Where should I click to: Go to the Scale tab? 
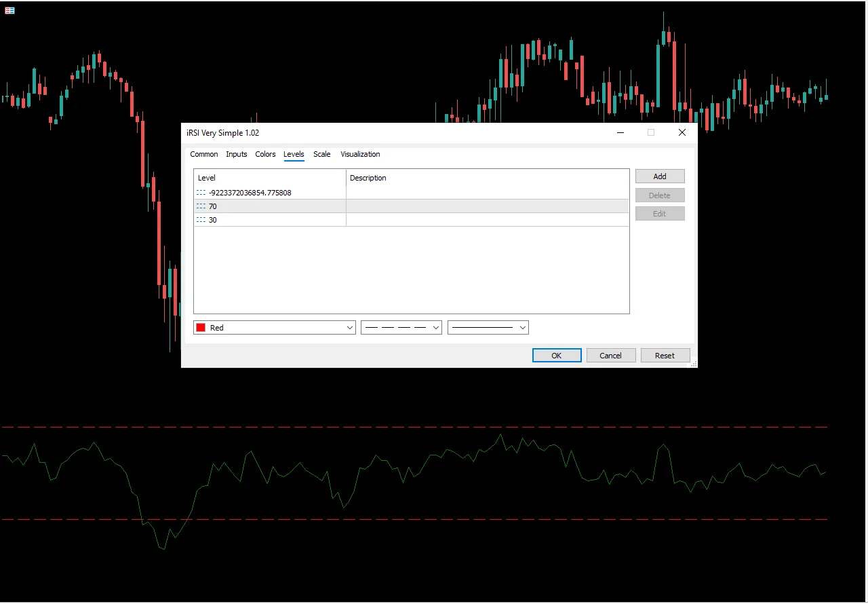pos(322,154)
